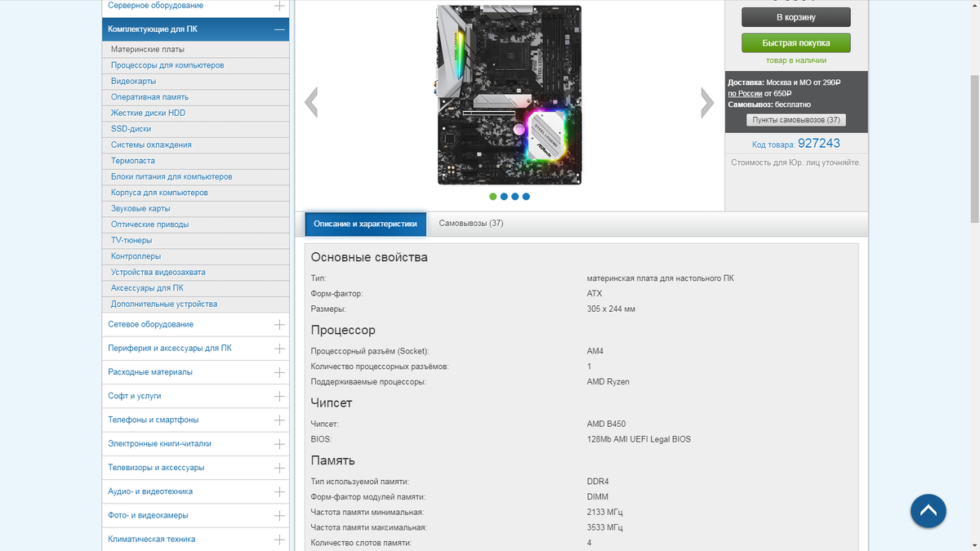Open Аксессуары для ПК subcategory
This screenshot has width=980, height=551.
pyautogui.click(x=147, y=288)
